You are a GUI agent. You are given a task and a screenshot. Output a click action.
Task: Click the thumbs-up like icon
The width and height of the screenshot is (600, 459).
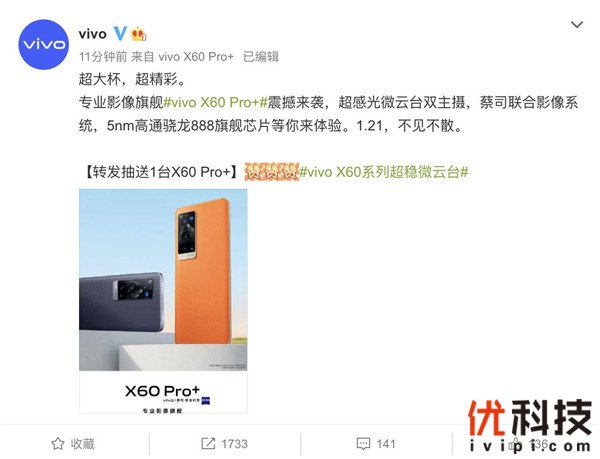click(516, 444)
